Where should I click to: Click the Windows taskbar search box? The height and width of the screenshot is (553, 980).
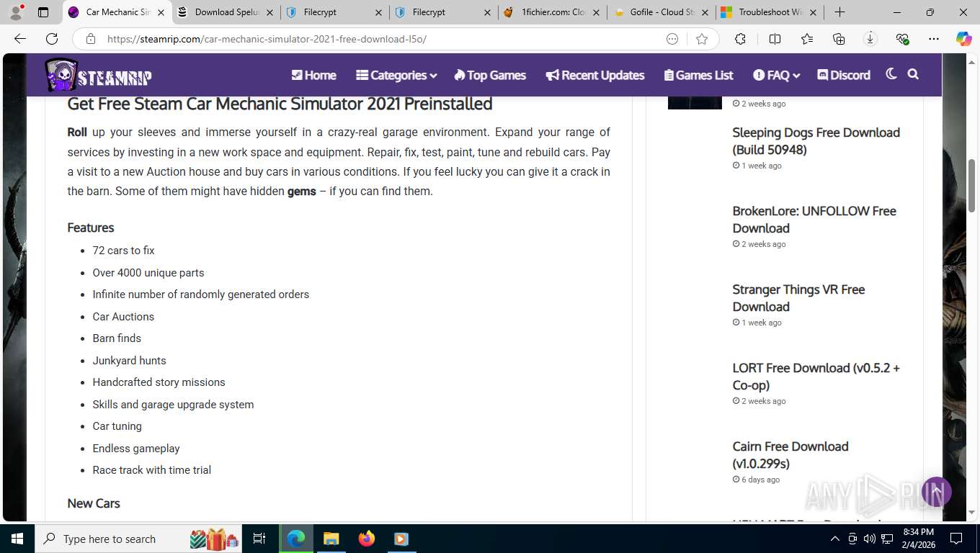[x=138, y=539]
